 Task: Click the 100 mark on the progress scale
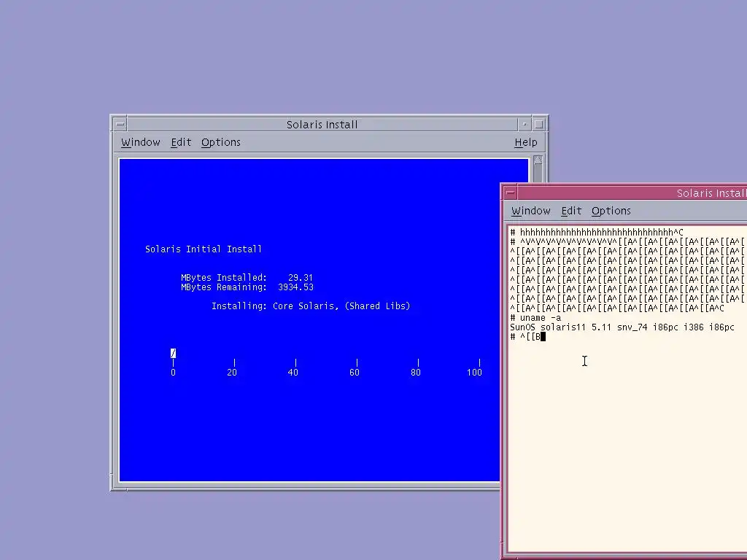pos(474,373)
